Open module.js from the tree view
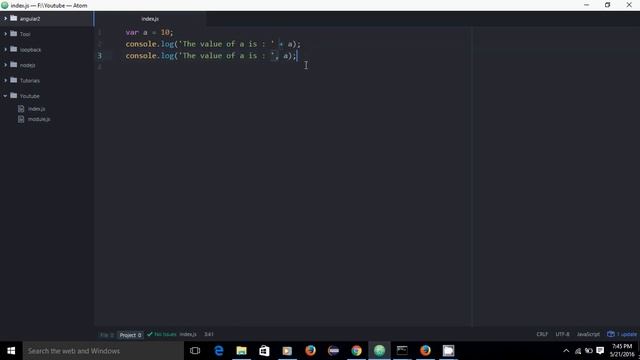 tap(39, 119)
